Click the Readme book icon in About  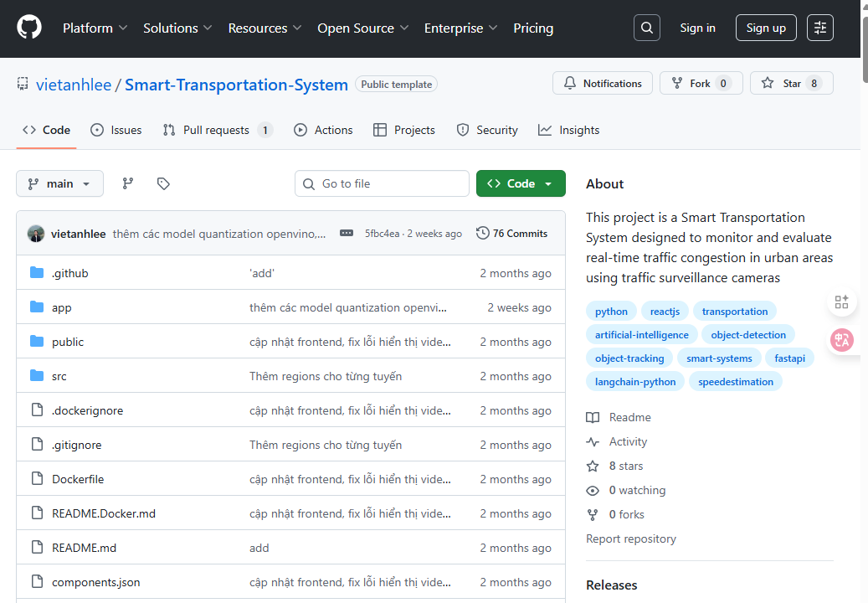[x=593, y=418]
